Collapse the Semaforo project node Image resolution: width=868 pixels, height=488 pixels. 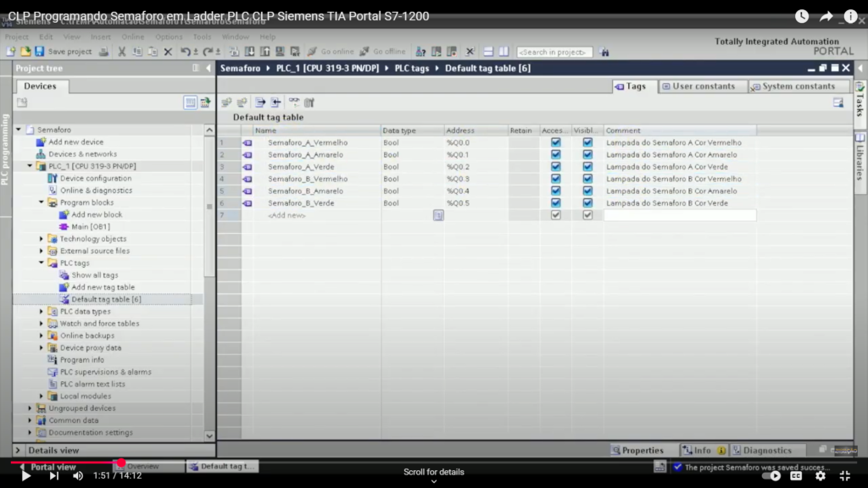(x=19, y=130)
